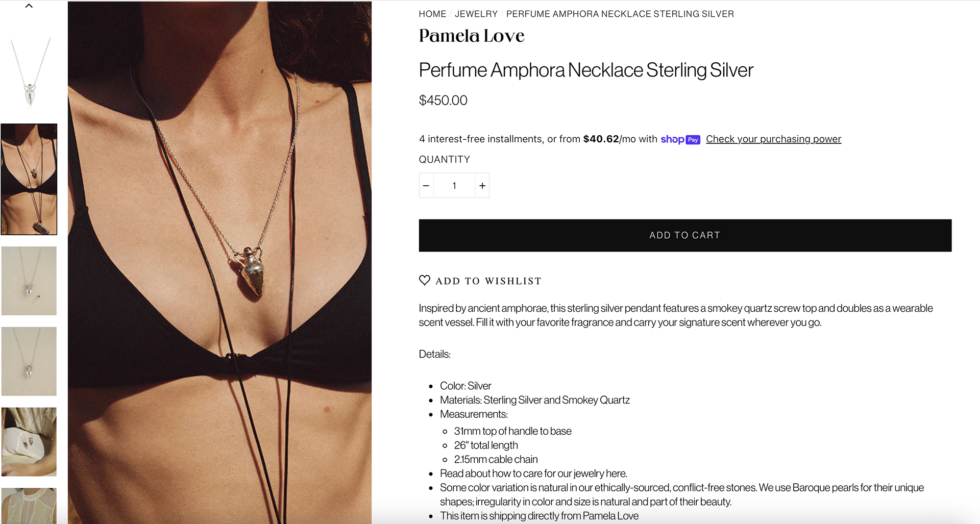This screenshot has width=980, height=524.
Task: Go to HOME in the breadcrumb
Action: coord(432,14)
